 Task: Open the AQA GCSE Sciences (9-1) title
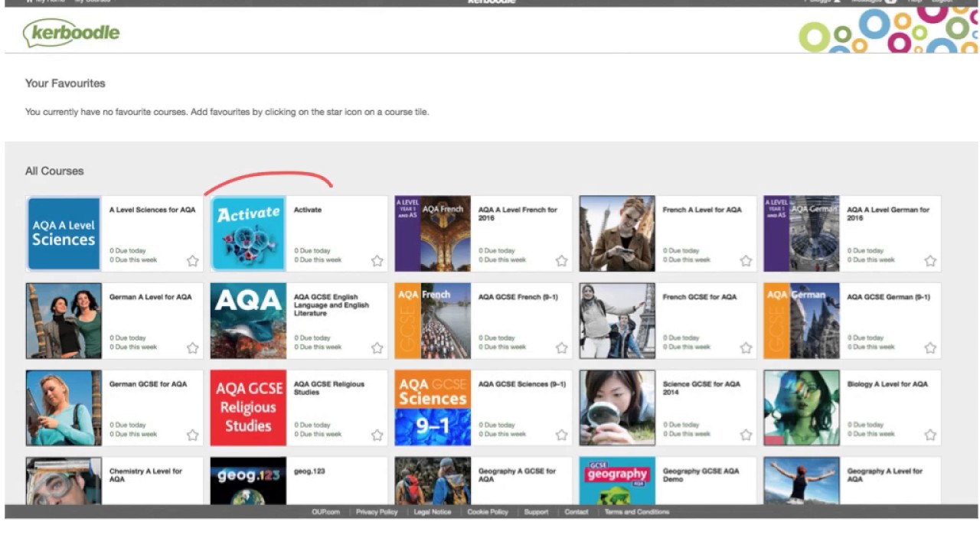pyautogui.click(x=522, y=384)
